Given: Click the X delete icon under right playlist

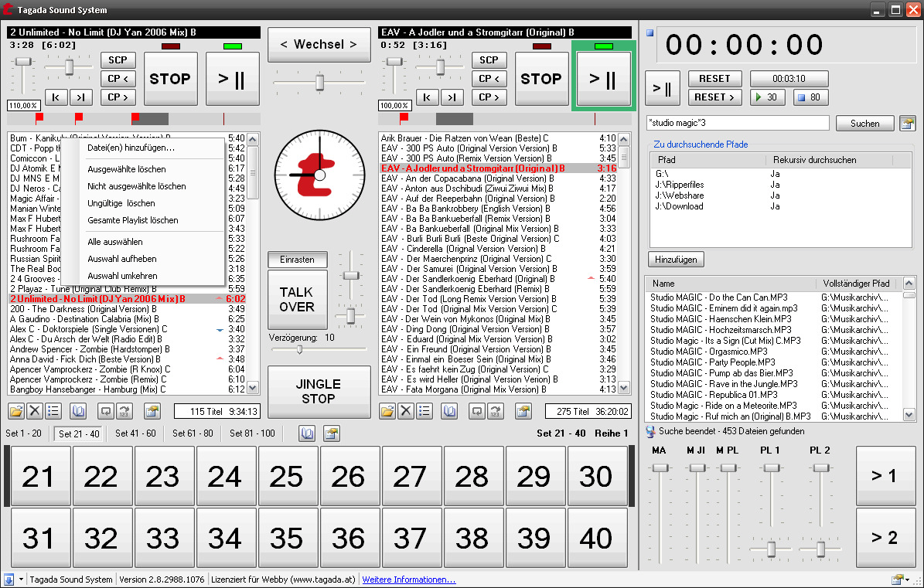Looking at the screenshot, I should 406,411.
